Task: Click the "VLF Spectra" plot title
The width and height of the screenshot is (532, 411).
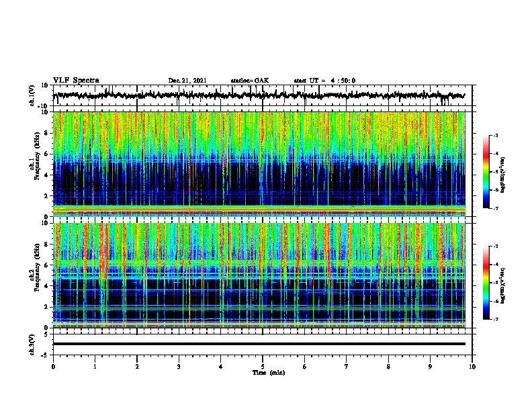Action: point(76,81)
